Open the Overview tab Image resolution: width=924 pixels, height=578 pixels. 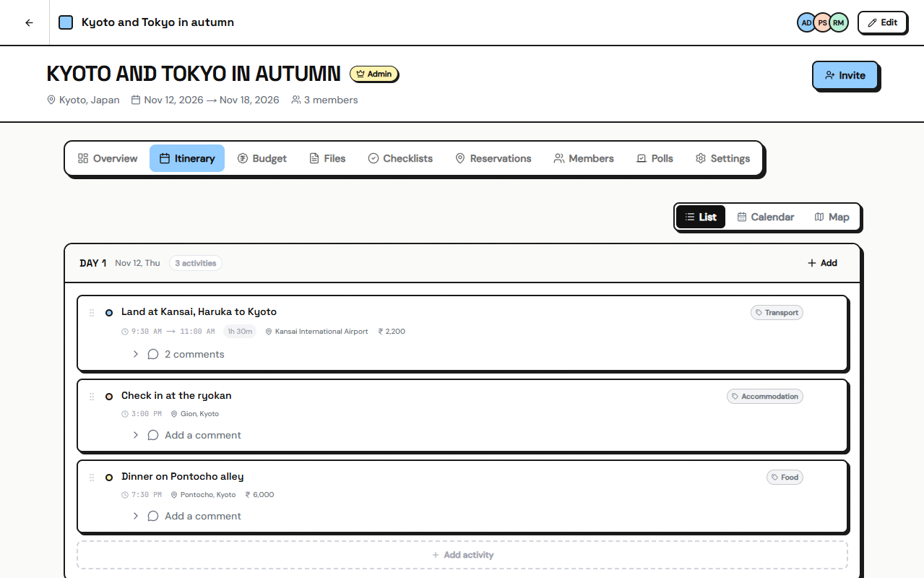(x=108, y=158)
